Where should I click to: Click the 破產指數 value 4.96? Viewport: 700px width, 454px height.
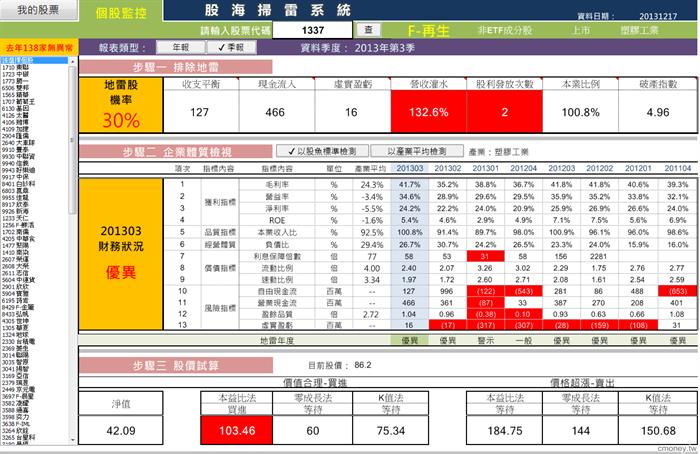[x=658, y=112]
